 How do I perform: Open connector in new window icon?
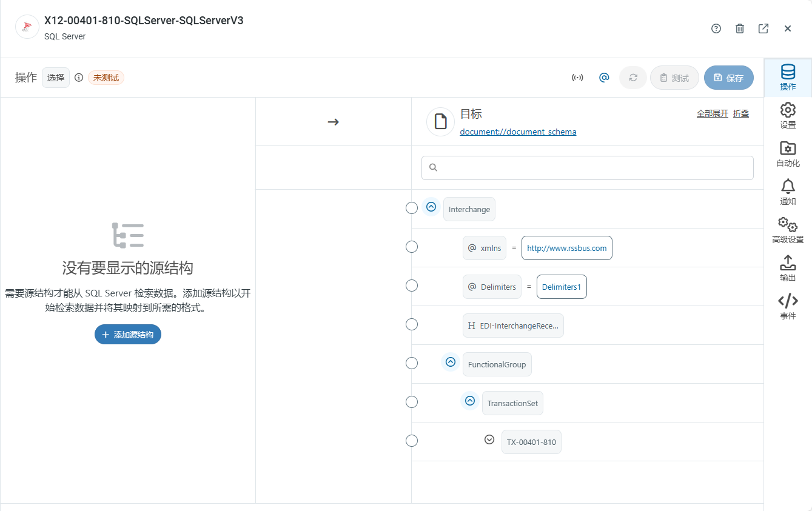point(763,28)
